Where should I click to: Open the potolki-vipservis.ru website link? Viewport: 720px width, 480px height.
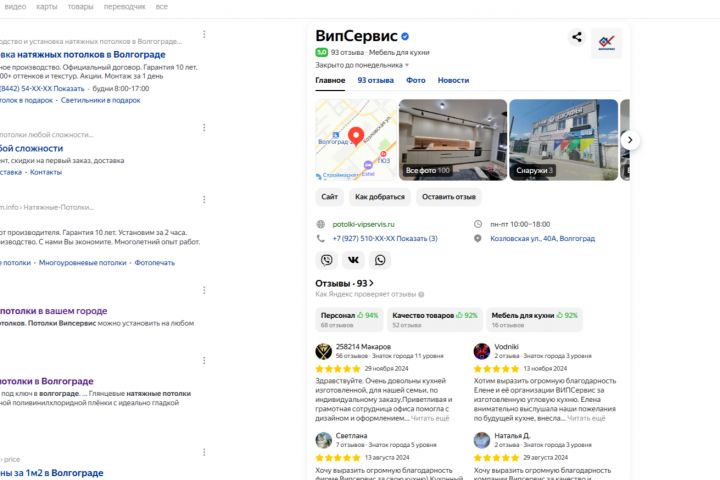[363, 224]
